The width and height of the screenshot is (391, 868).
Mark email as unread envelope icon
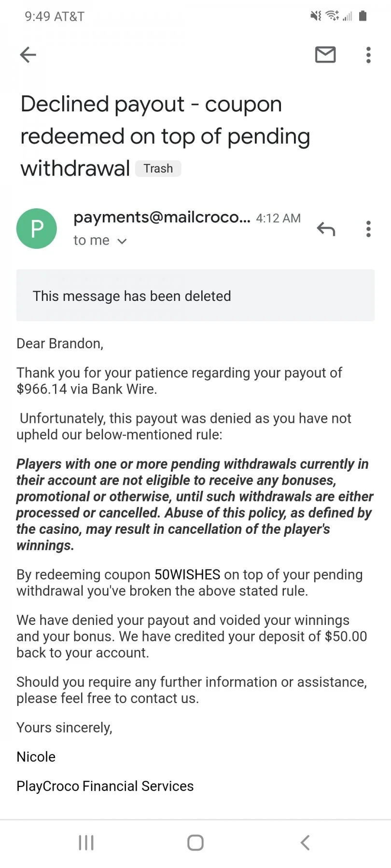coord(325,55)
